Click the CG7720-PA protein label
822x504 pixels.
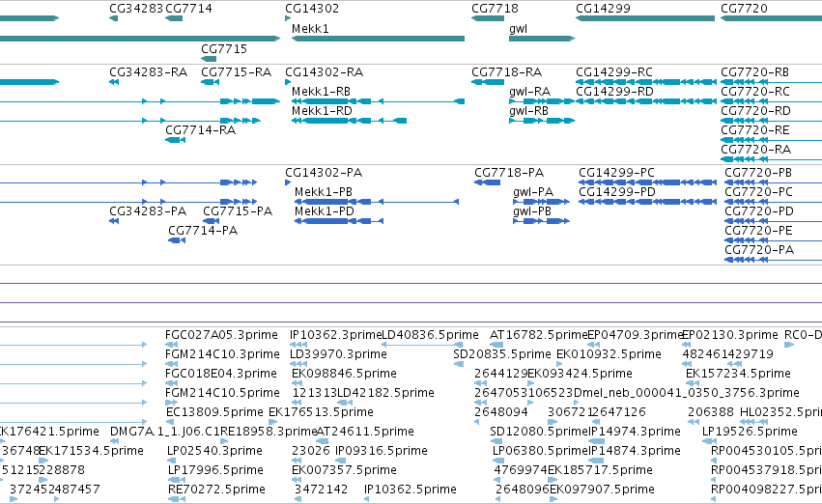click(x=759, y=250)
